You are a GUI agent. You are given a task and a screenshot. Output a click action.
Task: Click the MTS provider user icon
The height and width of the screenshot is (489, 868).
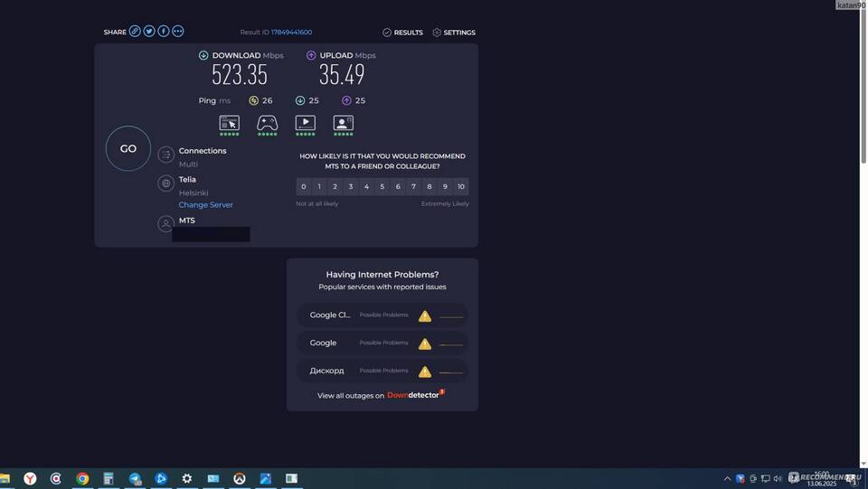coord(166,223)
